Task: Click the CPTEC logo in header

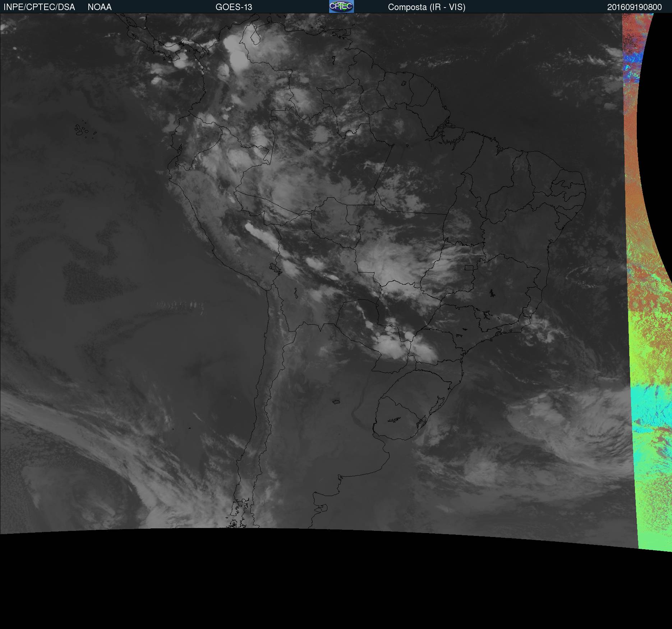Action: [341, 6]
